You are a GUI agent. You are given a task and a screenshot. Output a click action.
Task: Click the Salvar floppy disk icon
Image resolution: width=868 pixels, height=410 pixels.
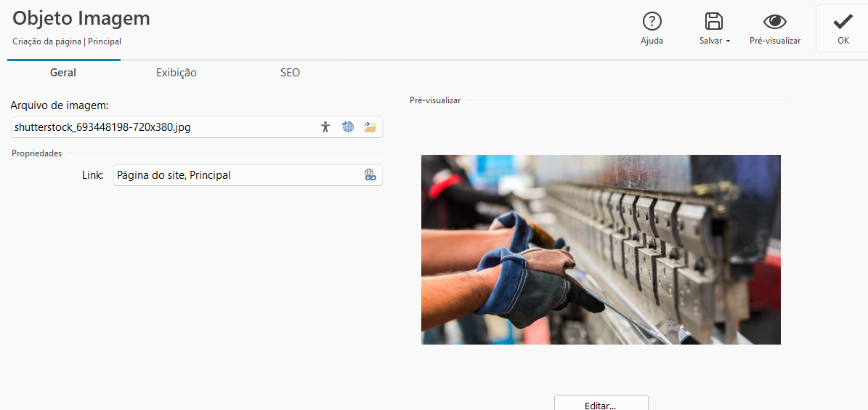[713, 22]
